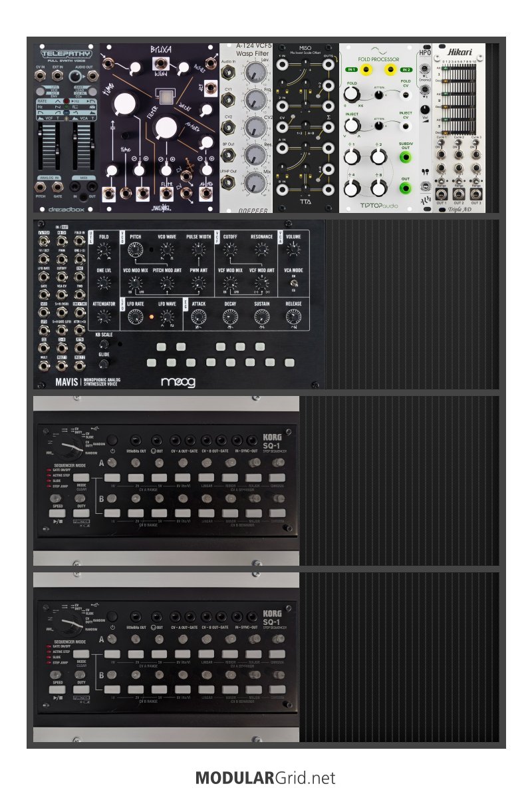Click the Mavis RESONANCE knob

(x=261, y=250)
